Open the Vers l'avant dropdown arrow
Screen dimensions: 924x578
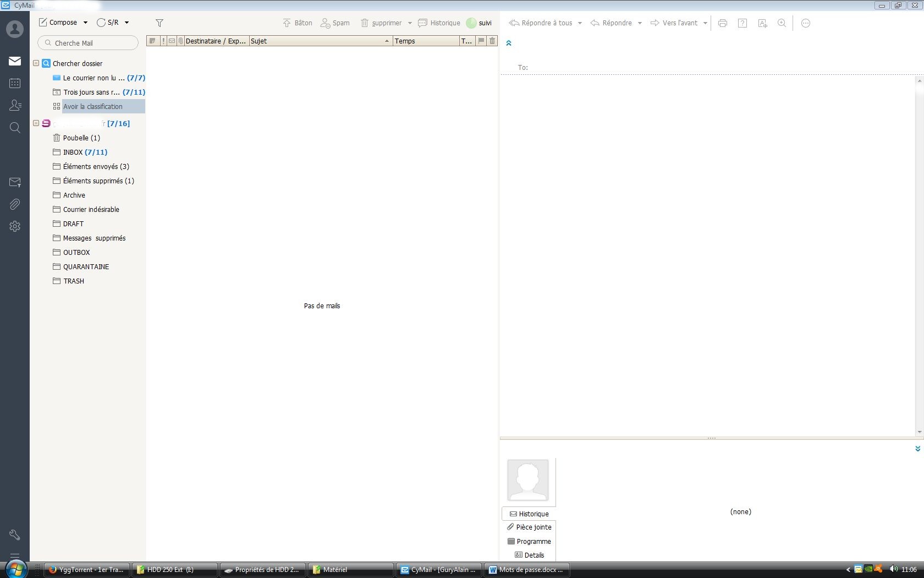(705, 23)
